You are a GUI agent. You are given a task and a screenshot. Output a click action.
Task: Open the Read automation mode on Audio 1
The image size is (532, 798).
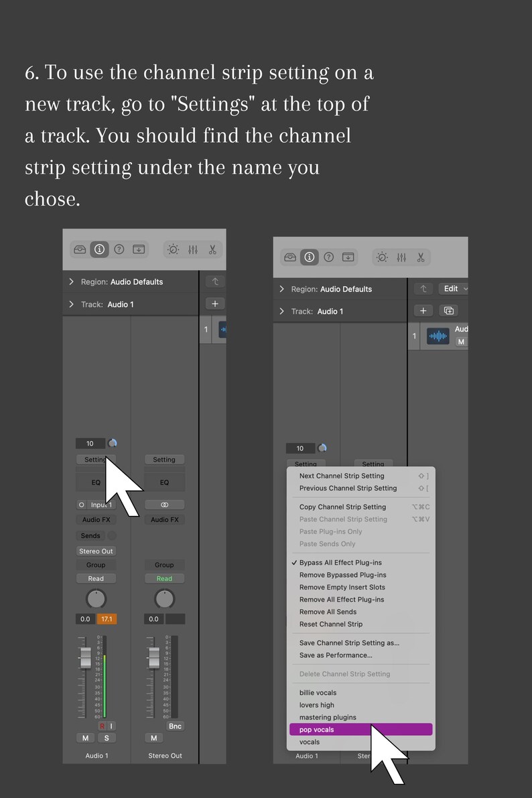point(96,579)
